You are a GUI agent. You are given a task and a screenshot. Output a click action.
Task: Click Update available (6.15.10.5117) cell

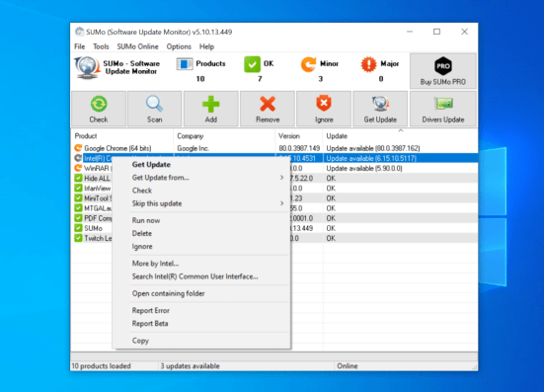(x=371, y=158)
